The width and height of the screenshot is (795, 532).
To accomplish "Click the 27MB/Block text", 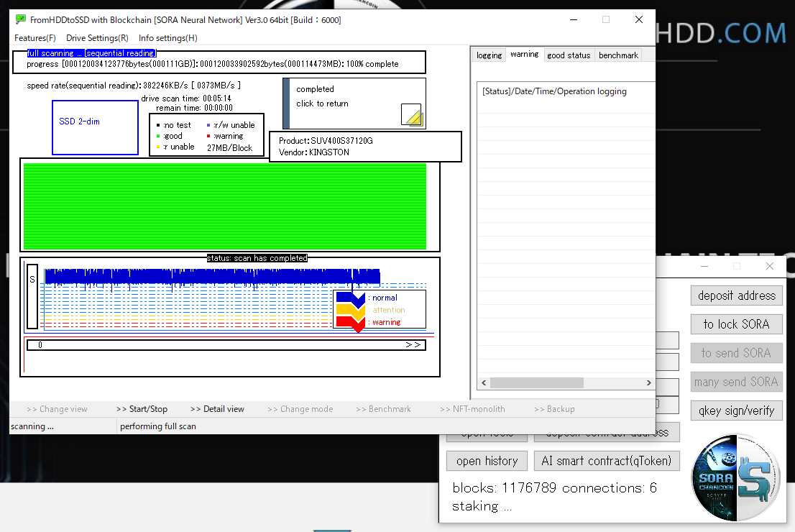I will tap(230, 148).
